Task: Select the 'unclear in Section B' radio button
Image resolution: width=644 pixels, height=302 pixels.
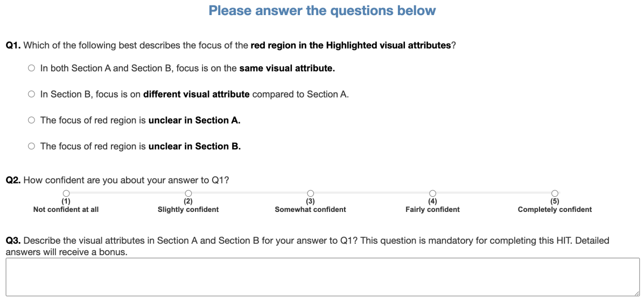Action: pos(31,146)
